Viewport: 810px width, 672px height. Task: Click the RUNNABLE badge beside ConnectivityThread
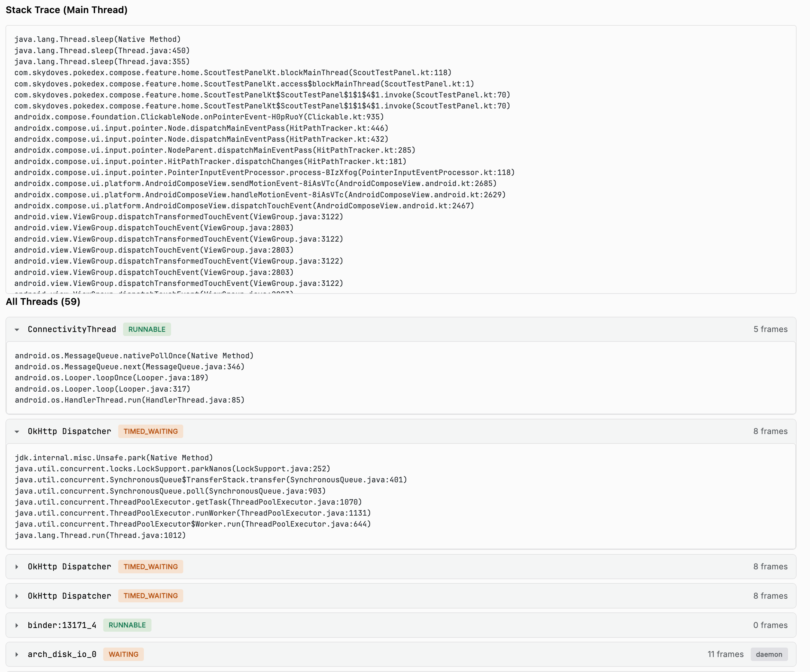[x=147, y=330]
